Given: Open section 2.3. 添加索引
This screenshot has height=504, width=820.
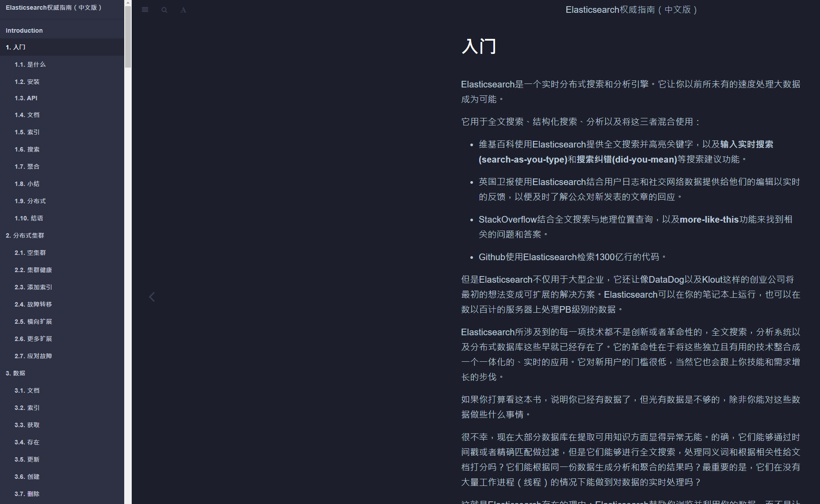Looking at the screenshot, I should [62, 287].
